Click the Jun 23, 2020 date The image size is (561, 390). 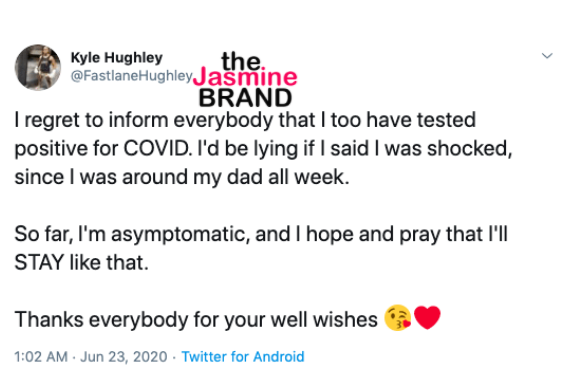[123, 357]
